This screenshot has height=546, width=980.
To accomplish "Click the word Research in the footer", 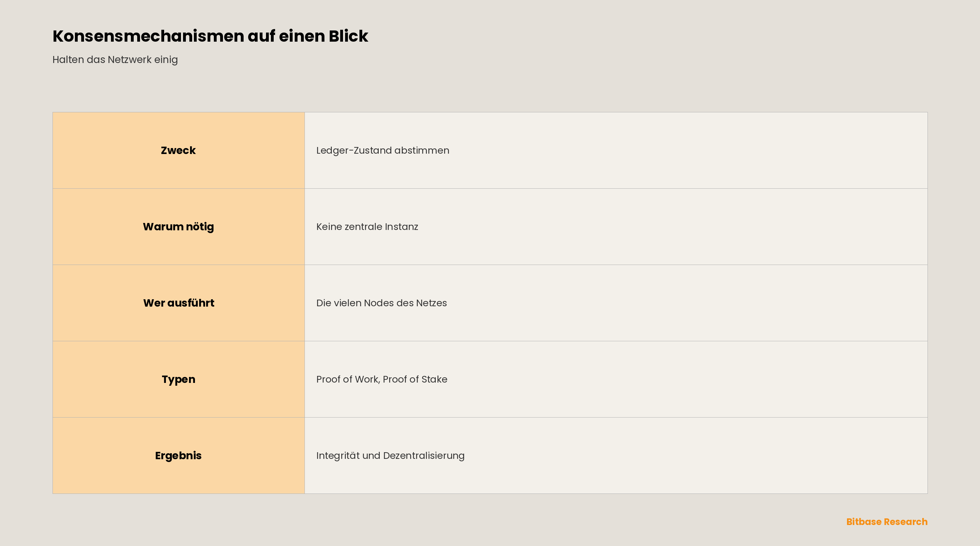I will click(x=906, y=521).
